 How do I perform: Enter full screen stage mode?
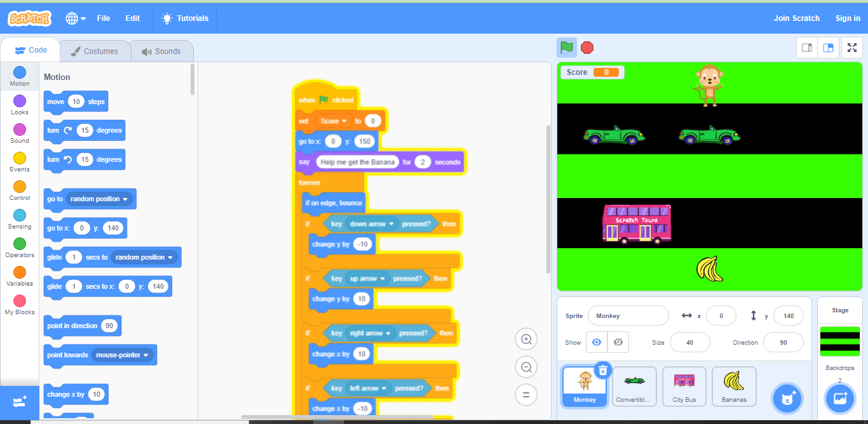[852, 48]
